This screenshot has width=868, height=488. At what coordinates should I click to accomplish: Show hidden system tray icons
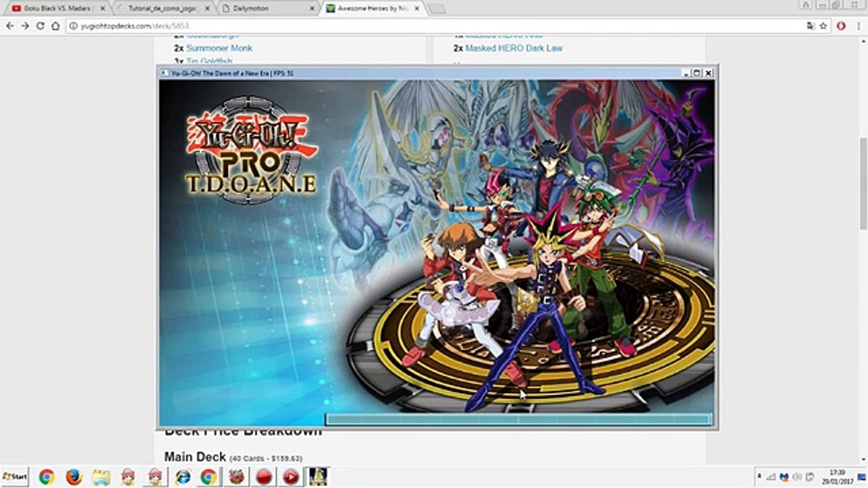(759, 476)
